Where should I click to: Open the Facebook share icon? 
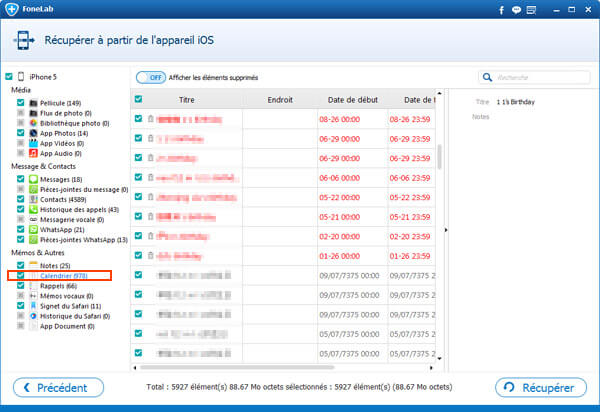tap(501, 11)
